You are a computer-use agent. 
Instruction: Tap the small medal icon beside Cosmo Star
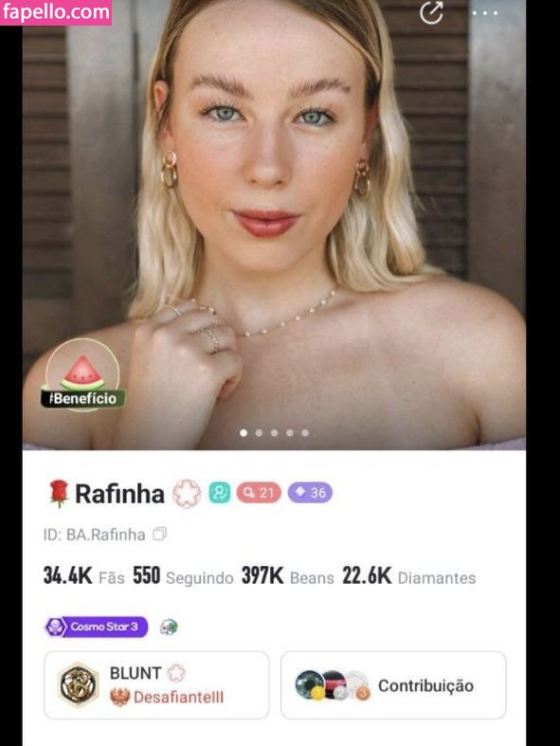point(169,628)
